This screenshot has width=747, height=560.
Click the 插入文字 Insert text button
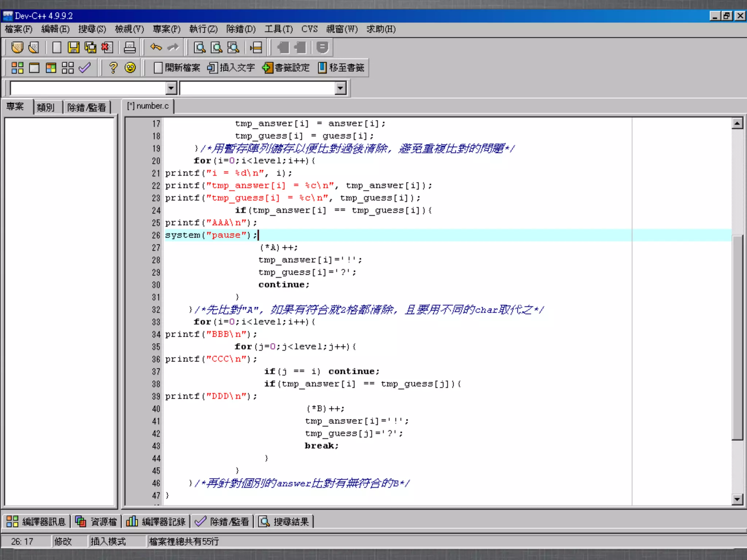pyautogui.click(x=231, y=68)
